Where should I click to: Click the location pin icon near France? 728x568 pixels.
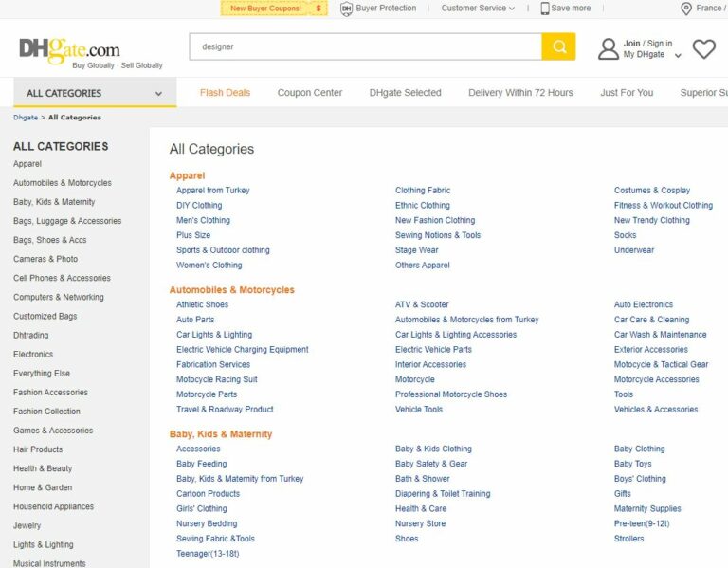pyautogui.click(x=686, y=9)
